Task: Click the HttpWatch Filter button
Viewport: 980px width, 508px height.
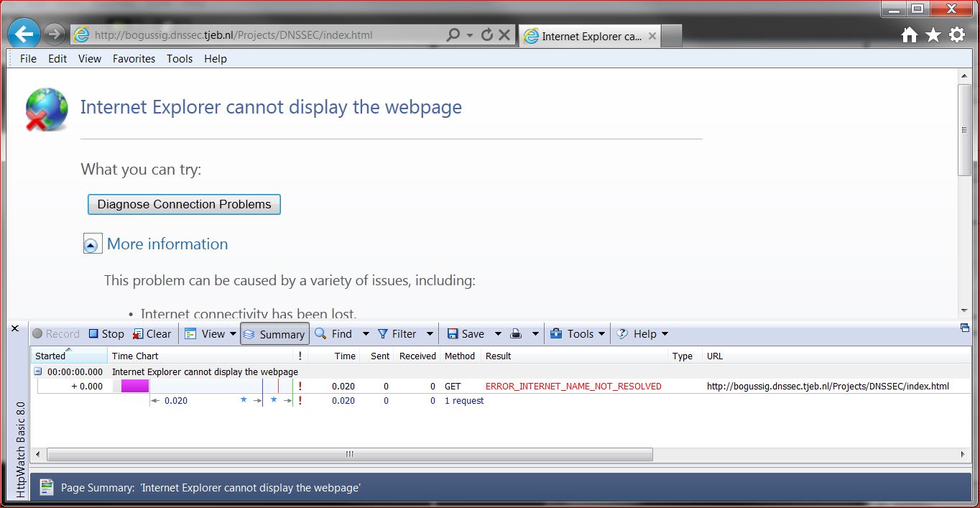Action: click(397, 334)
